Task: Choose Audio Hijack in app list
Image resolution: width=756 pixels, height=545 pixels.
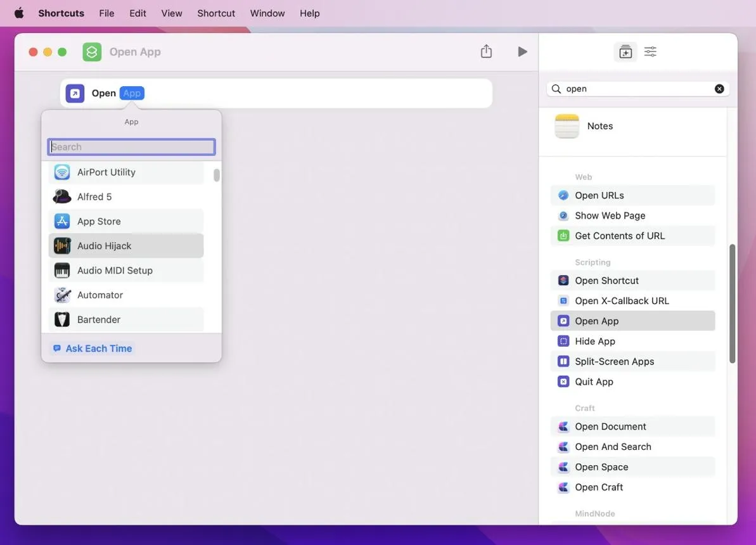Action: (x=126, y=246)
